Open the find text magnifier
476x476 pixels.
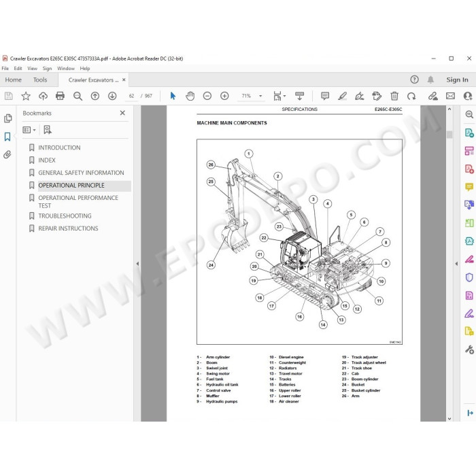coord(78,97)
